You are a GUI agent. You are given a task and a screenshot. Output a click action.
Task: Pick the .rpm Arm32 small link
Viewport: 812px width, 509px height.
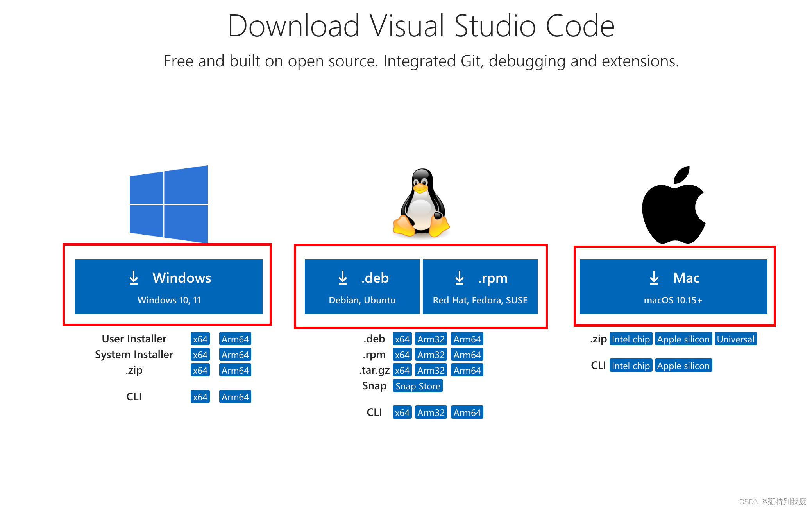click(431, 355)
